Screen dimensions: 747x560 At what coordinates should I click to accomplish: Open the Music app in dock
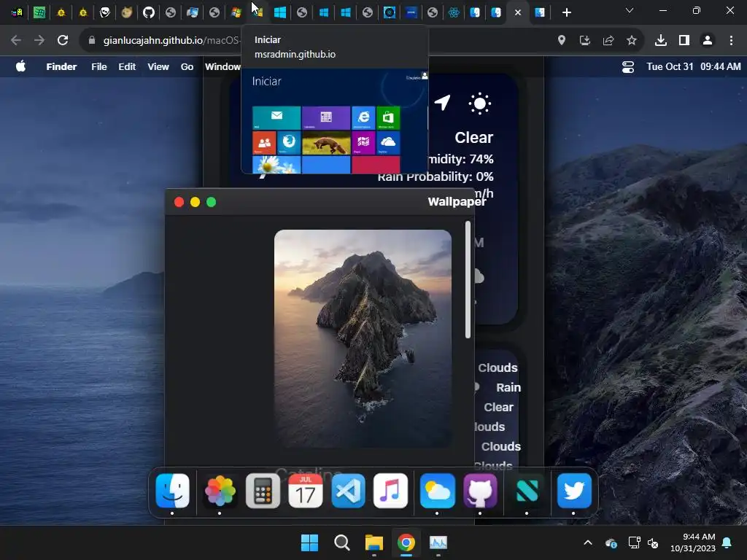[x=391, y=491]
